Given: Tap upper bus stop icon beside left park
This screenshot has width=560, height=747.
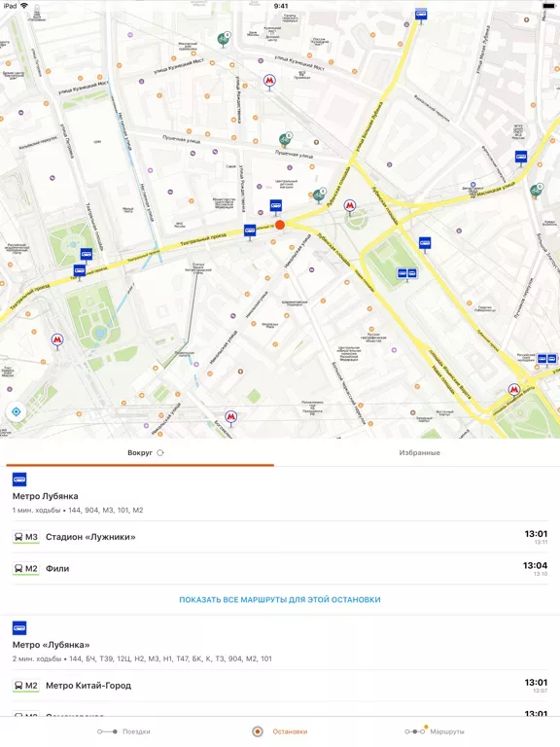Looking at the screenshot, I should pyautogui.click(x=87, y=255).
